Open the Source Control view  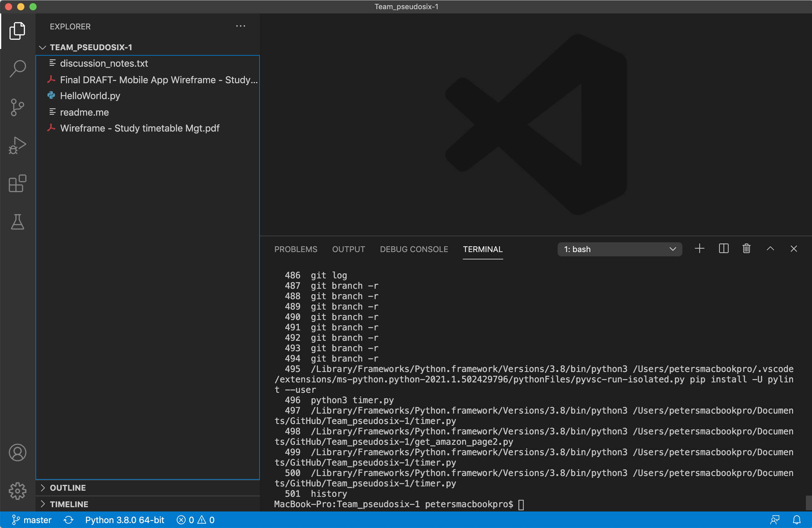coord(17,107)
